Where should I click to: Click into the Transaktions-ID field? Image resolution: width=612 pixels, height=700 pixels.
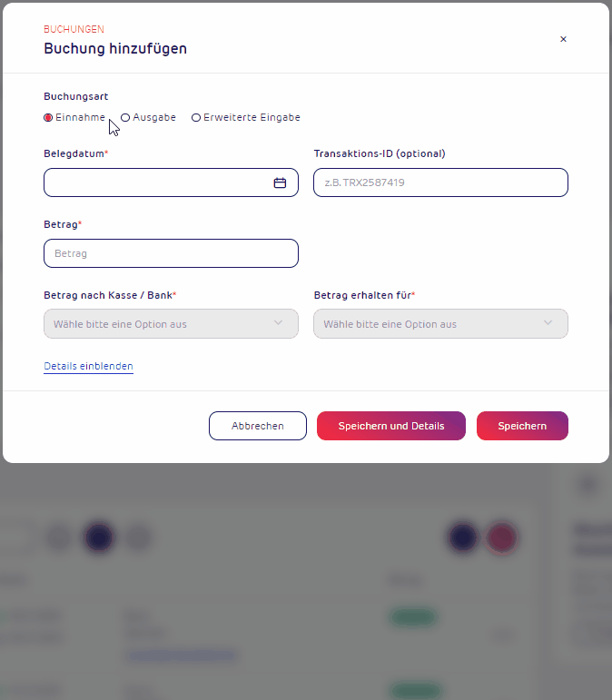tap(440, 182)
